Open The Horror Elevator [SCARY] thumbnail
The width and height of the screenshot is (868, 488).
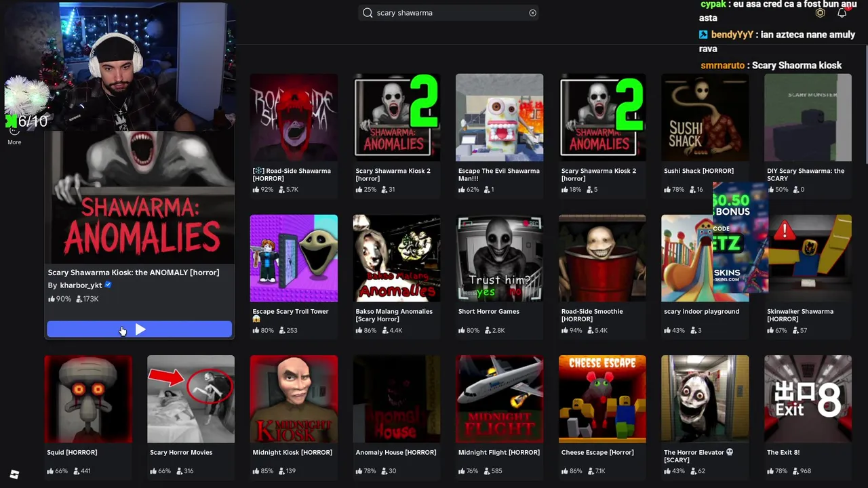click(x=705, y=399)
